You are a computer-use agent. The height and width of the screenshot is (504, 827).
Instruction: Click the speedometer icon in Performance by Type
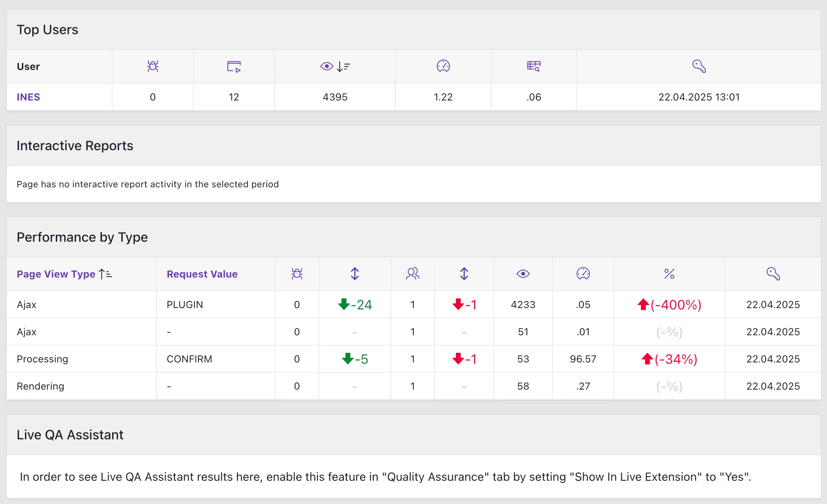tap(583, 274)
